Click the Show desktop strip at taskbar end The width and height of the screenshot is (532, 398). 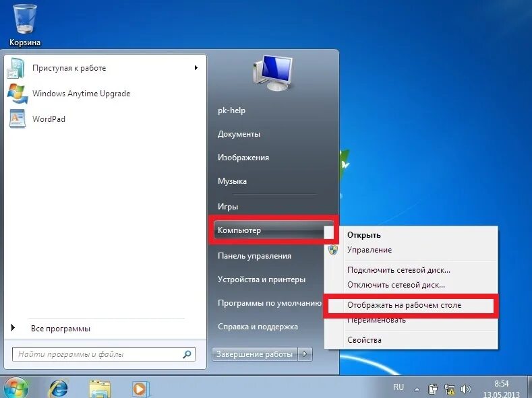point(529,387)
